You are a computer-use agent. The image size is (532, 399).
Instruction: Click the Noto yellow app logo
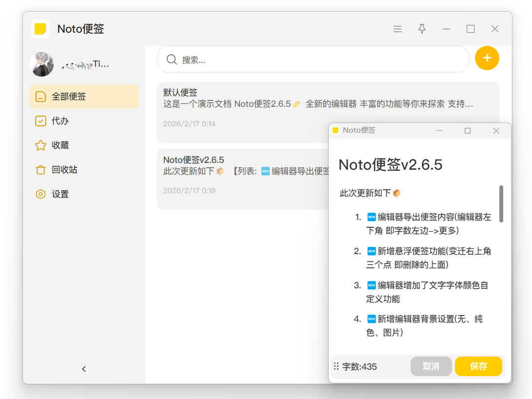tap(40, 29)
